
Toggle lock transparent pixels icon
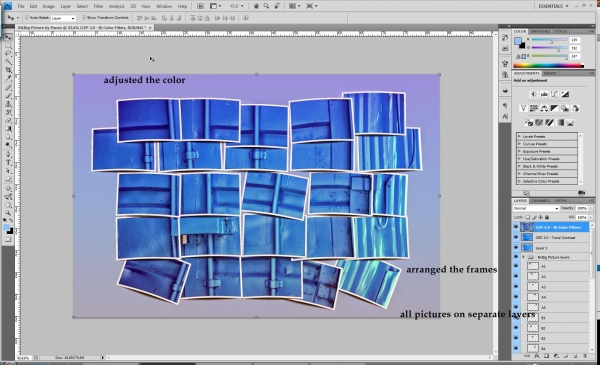[528, 217]
